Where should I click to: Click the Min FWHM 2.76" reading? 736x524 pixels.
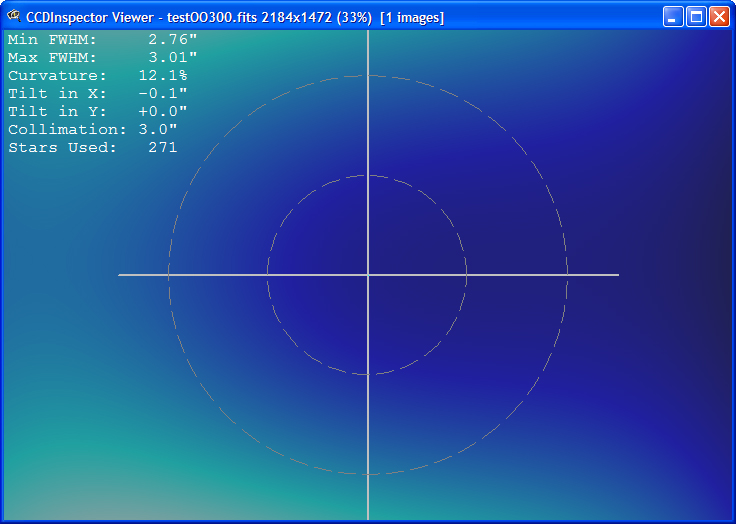[102, 39]
